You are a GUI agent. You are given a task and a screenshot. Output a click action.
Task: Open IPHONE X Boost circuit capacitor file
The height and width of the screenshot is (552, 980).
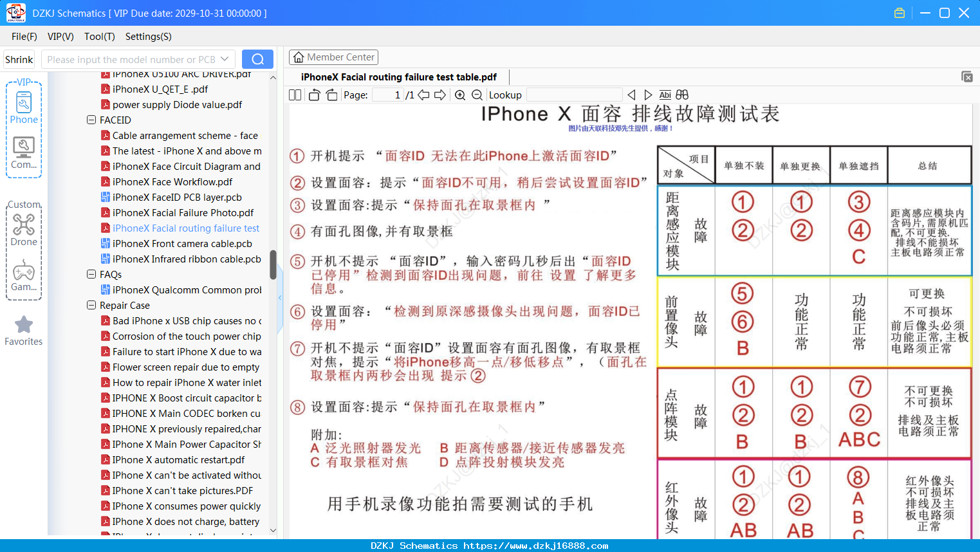coord(181,398)
